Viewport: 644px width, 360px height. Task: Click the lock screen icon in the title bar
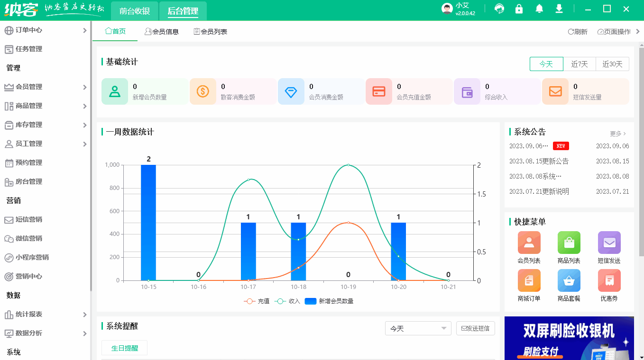tap(519, 9)
